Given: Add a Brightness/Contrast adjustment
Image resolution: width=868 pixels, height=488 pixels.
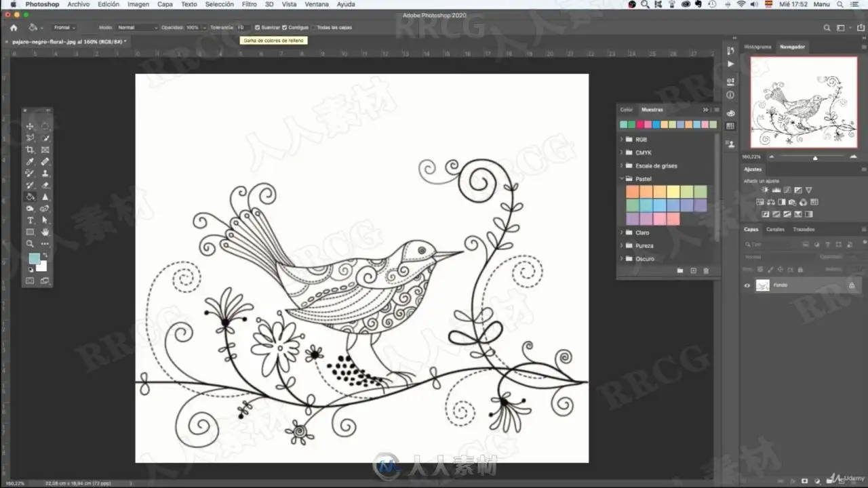Looking at the screenshot, I should (x=765, y=190).
